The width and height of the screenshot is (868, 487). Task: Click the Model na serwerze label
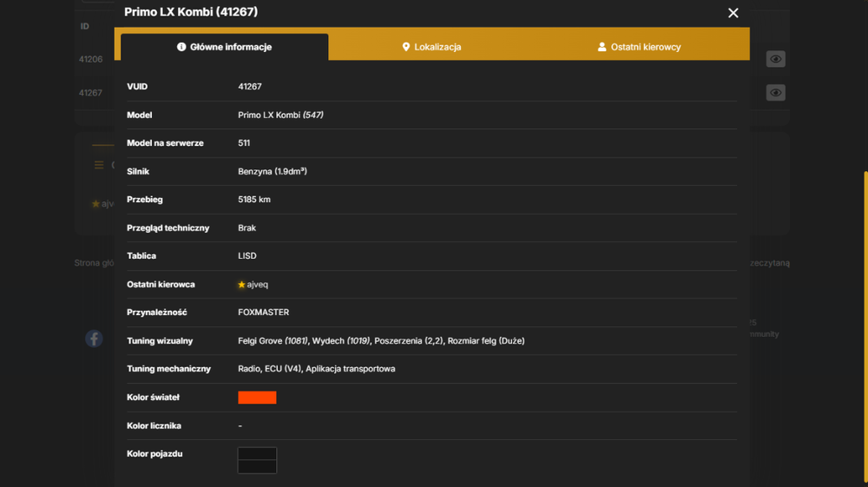pyautogui.click(x=165, y=143)
